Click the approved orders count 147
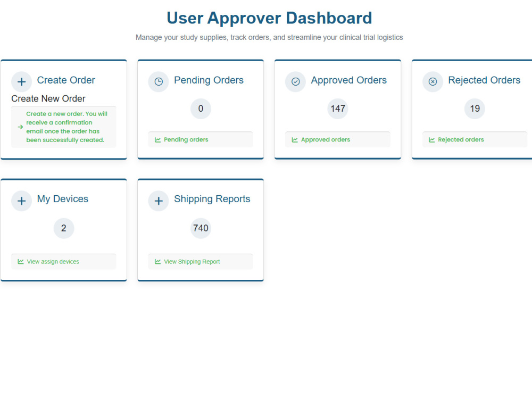The width and height of the screenshot is (532, 399). pos(338,109)
